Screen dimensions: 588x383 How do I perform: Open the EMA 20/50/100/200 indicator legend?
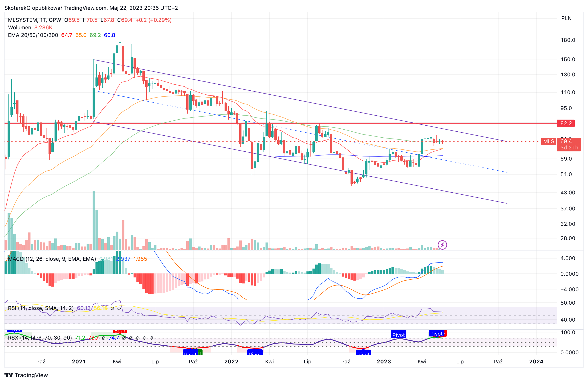pyautogui.click(x=33, y=35)
